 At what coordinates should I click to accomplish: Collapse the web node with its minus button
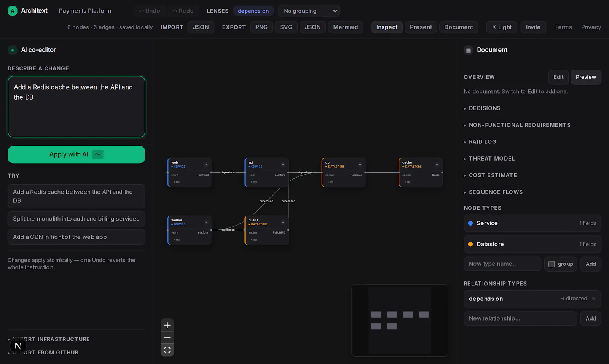click(x=206, y=165)
